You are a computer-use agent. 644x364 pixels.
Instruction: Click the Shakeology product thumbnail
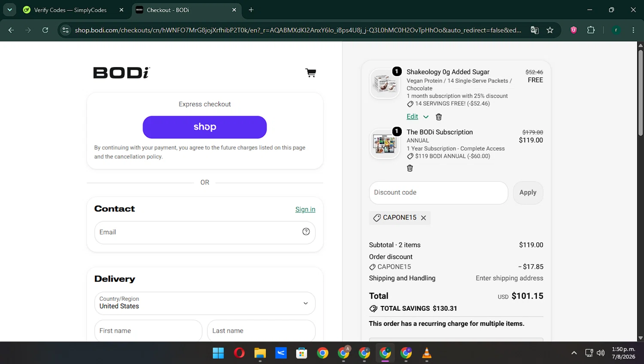pos(385,84)
